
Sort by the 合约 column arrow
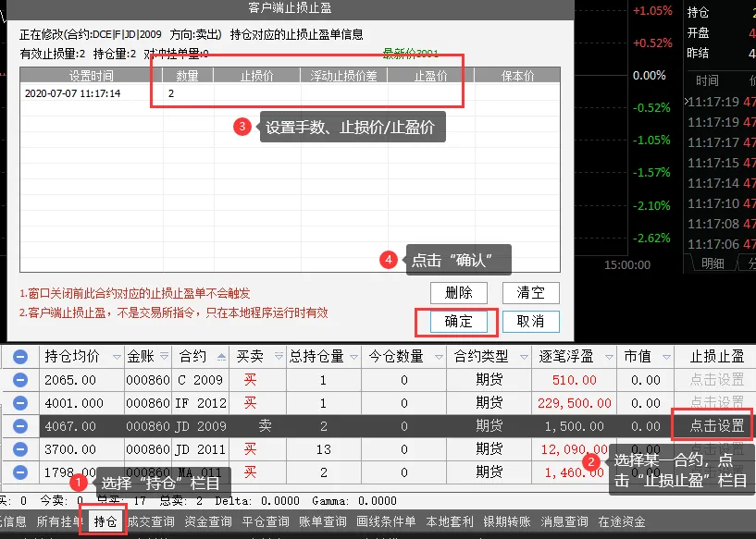tap(221, 357)
